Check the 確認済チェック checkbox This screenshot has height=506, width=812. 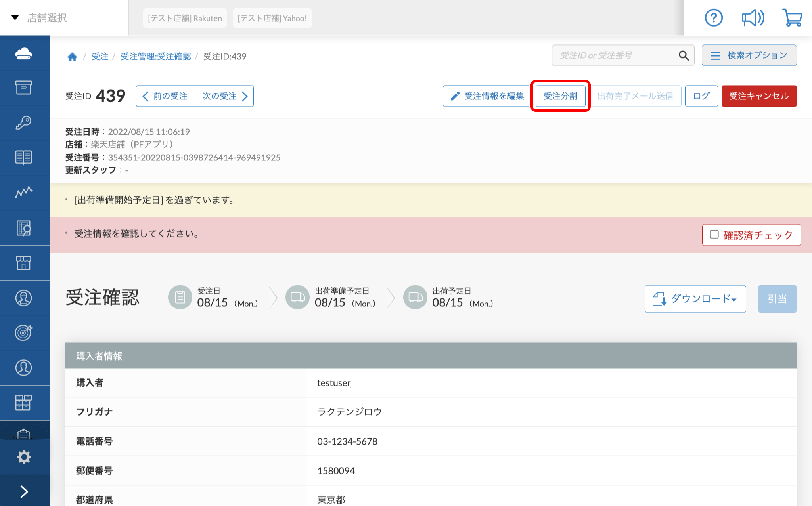714,235
